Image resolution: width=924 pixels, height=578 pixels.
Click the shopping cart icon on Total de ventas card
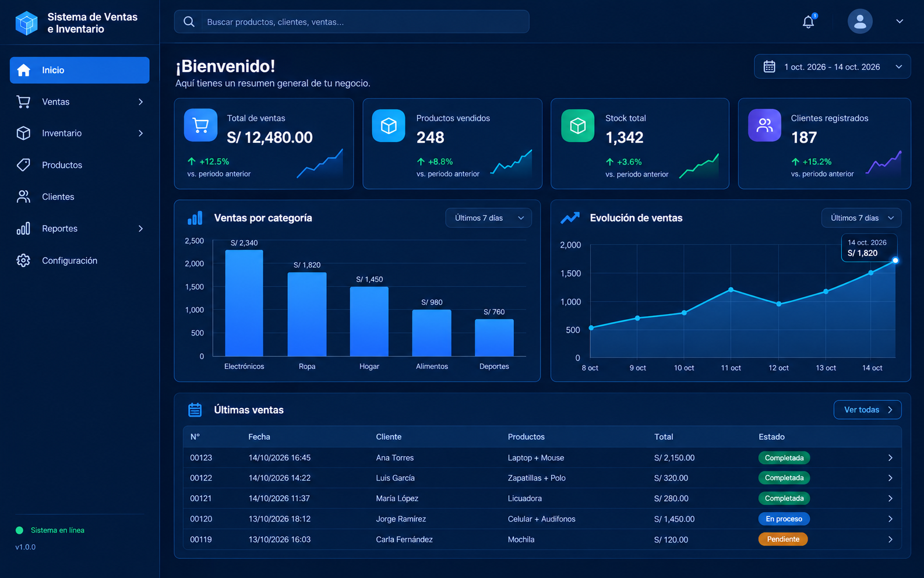coord(201,125)
